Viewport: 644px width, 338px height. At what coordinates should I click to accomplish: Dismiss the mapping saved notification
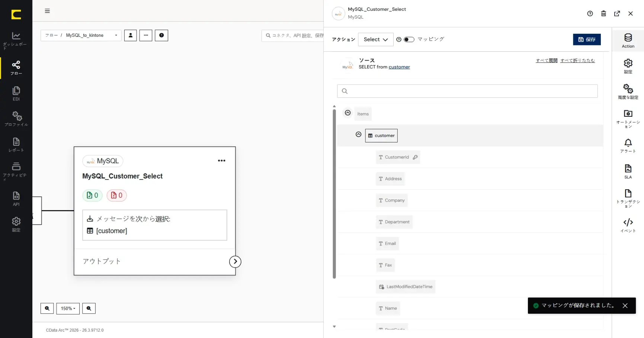[x=625, y=306]
